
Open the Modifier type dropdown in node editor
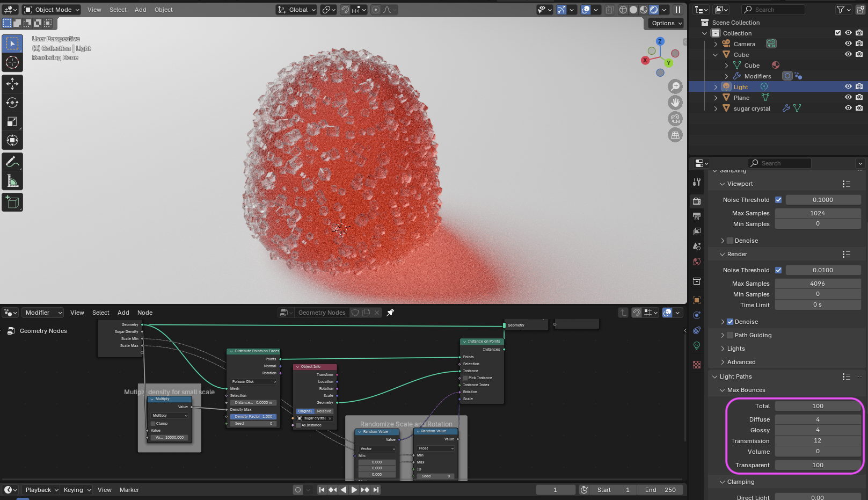[42, 313]
